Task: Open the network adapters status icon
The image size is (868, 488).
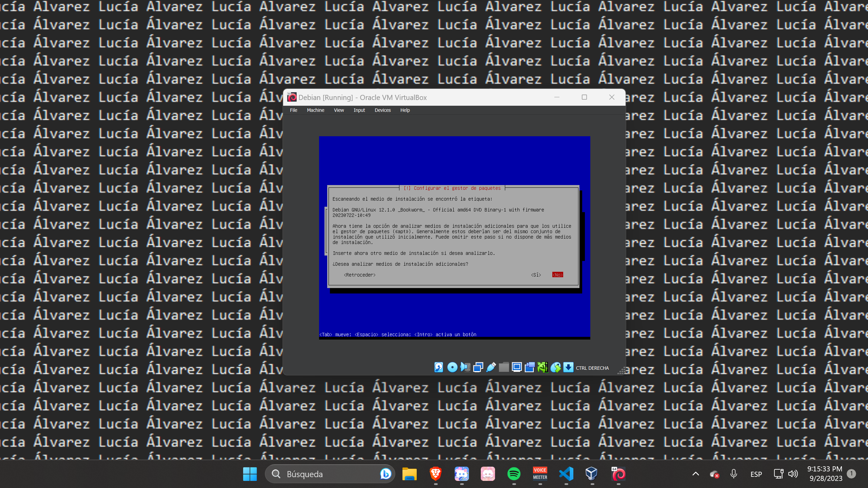Action: pos(478,367)
